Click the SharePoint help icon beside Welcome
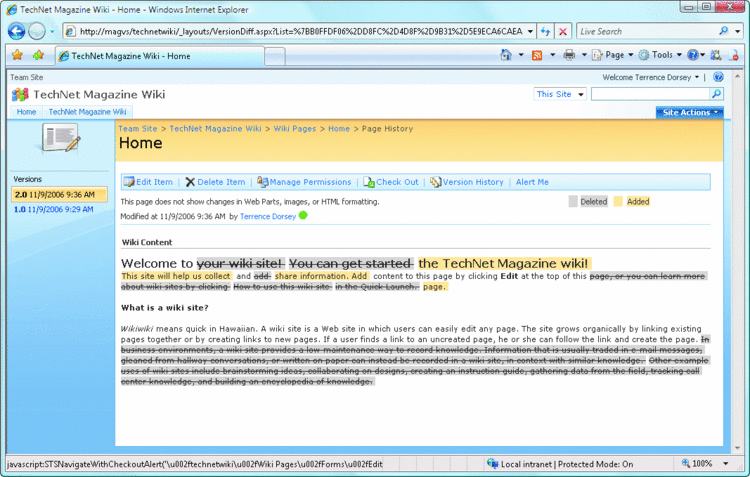Screen dimensions: 750x477 pos(718,77)
